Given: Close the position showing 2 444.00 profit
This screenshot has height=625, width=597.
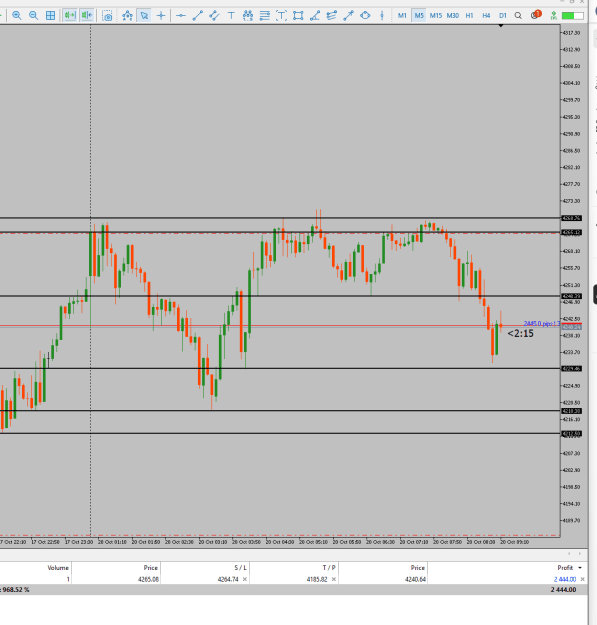Looking at the screenshot, I should tap(582, 579).
